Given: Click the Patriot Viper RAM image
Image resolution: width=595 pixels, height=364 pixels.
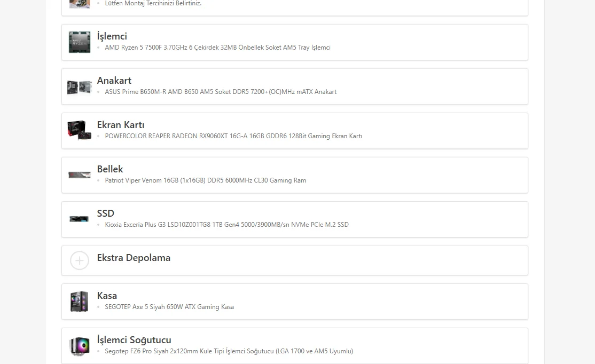Looking at the screenshot, I should (x=79, y=175).
